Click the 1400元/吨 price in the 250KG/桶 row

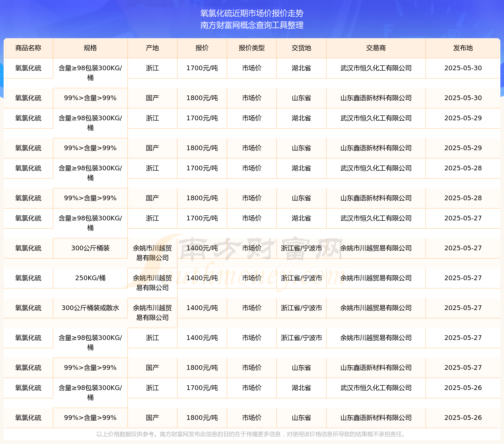coord(202,278)
